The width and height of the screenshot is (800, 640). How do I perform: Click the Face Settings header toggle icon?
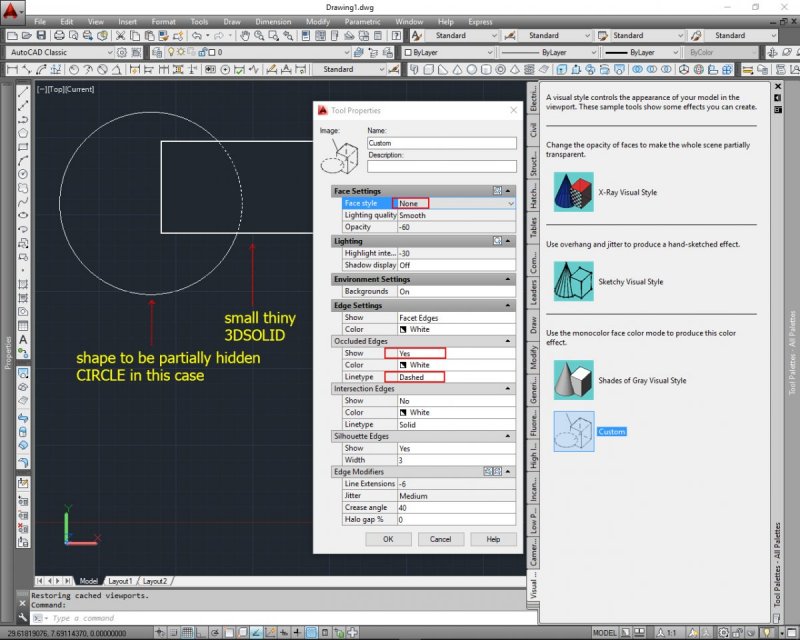(497, 190)
